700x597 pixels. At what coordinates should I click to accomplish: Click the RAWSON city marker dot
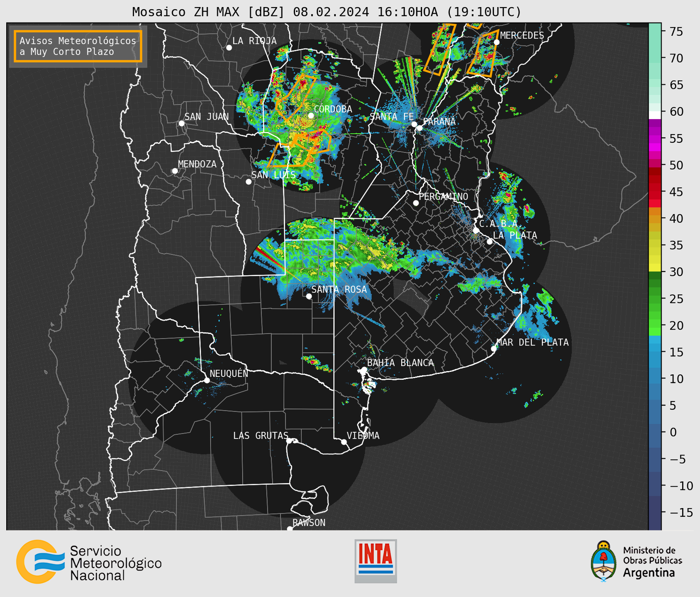(290, 529)
